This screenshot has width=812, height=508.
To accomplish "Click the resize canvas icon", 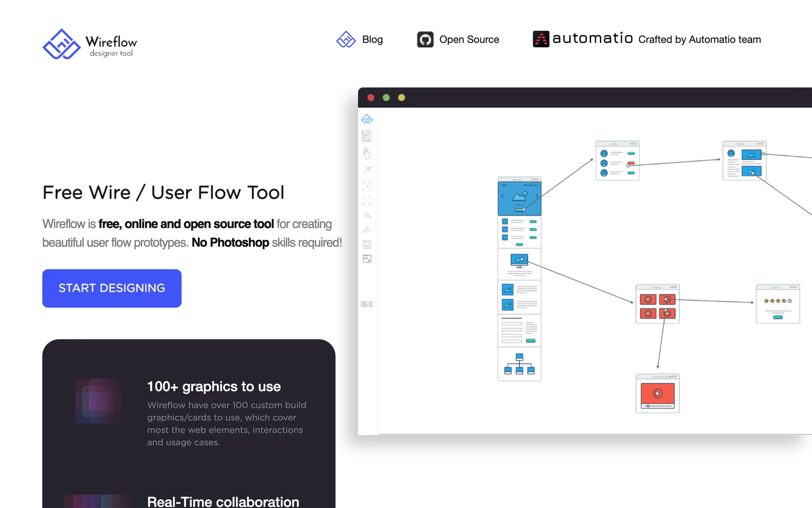I will click(x=367, y=259).
